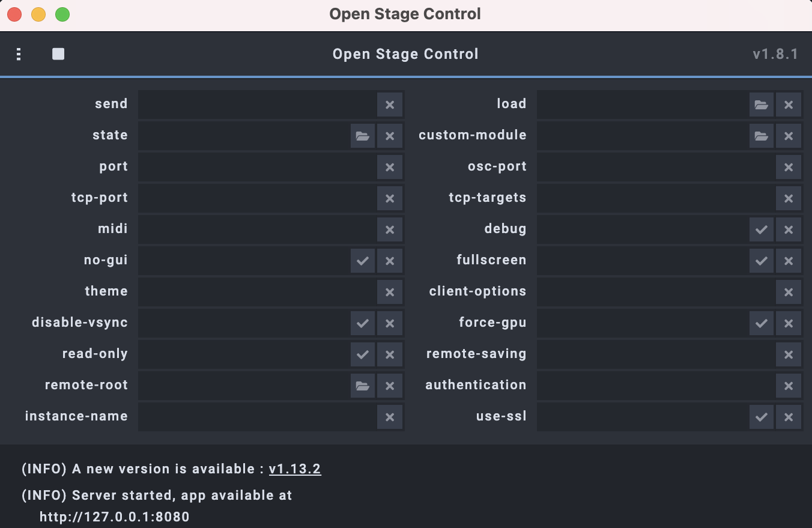This screenshot has height=528, width=812.
Task: Focus the instance-name input field
Action: coord(257,417)
